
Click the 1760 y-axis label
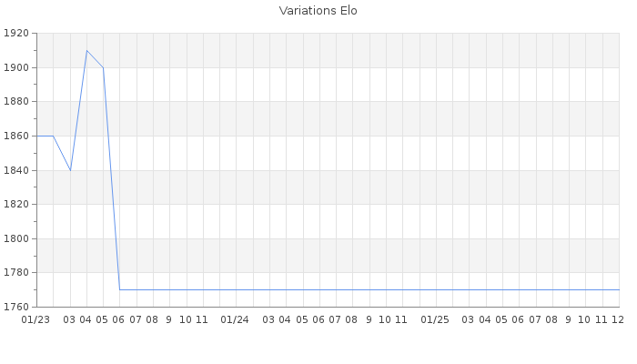point(16,307)
